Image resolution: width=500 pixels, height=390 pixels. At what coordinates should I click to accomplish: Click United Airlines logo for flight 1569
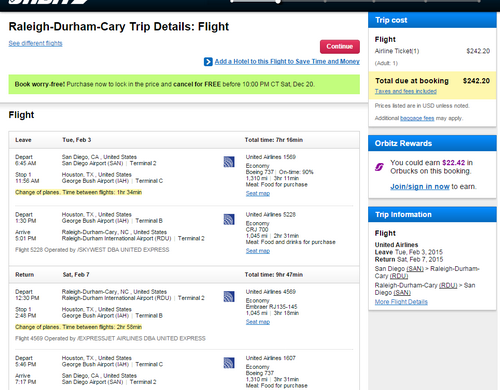pos(229,162)
